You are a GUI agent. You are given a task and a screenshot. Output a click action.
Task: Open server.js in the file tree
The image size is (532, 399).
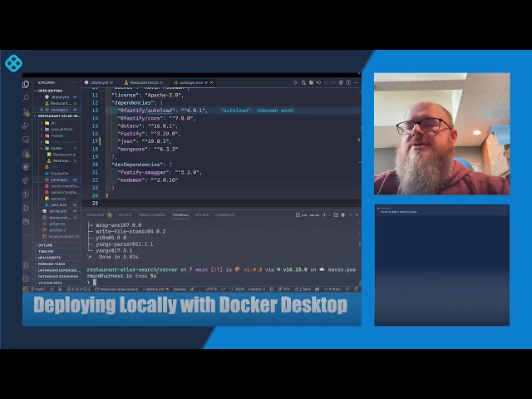click(58, 199)
